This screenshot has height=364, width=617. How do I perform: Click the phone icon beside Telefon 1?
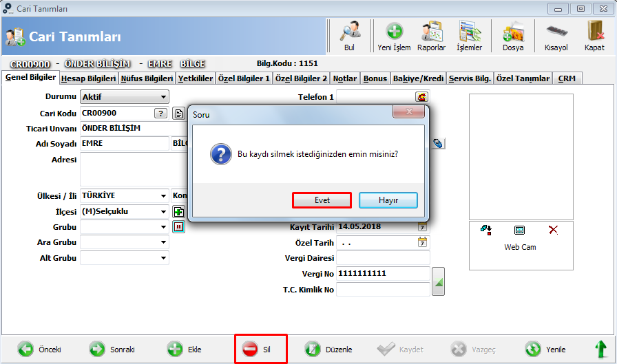point(422,97)
